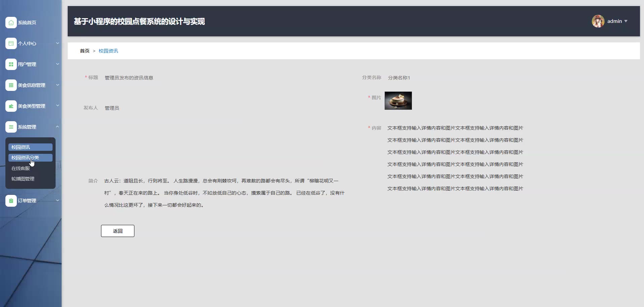Collapse the 系统管理 chevron
This screenshot has width=644, height=307.
[58, 127]
